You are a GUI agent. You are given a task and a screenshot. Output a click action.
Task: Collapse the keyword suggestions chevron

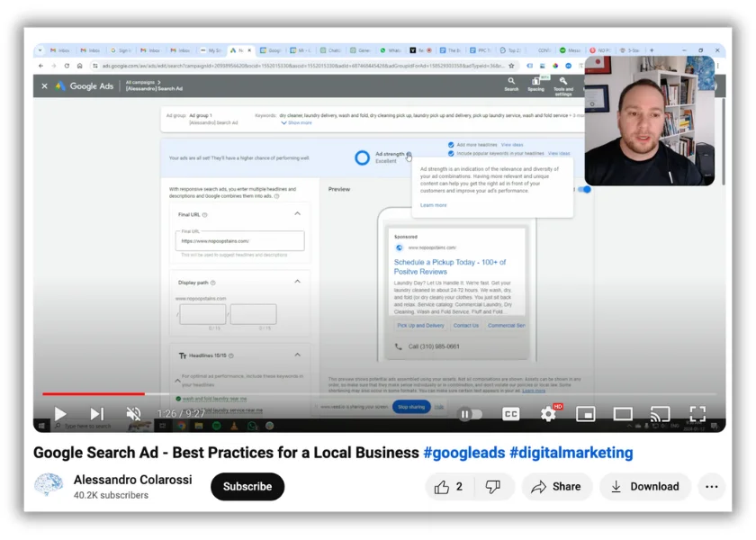177,381
